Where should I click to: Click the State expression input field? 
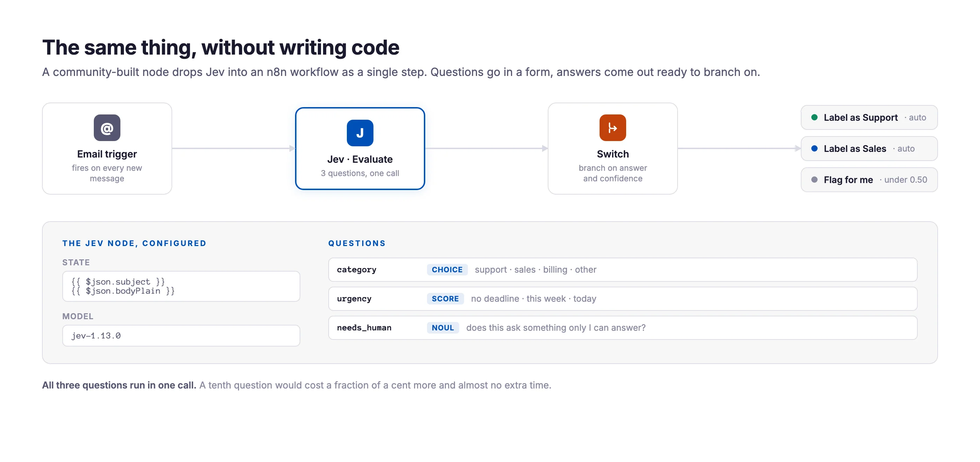click(x=181, y=286)
